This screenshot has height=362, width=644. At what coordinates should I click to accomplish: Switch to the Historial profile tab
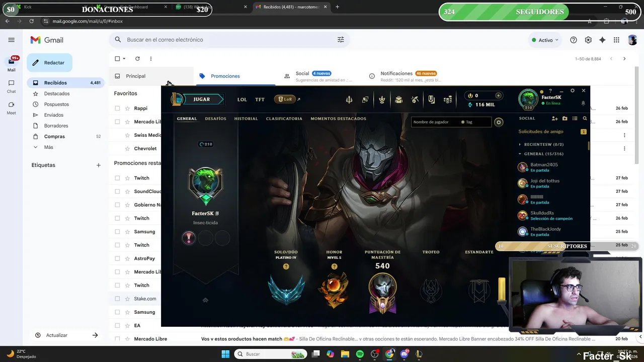point(246,119)
